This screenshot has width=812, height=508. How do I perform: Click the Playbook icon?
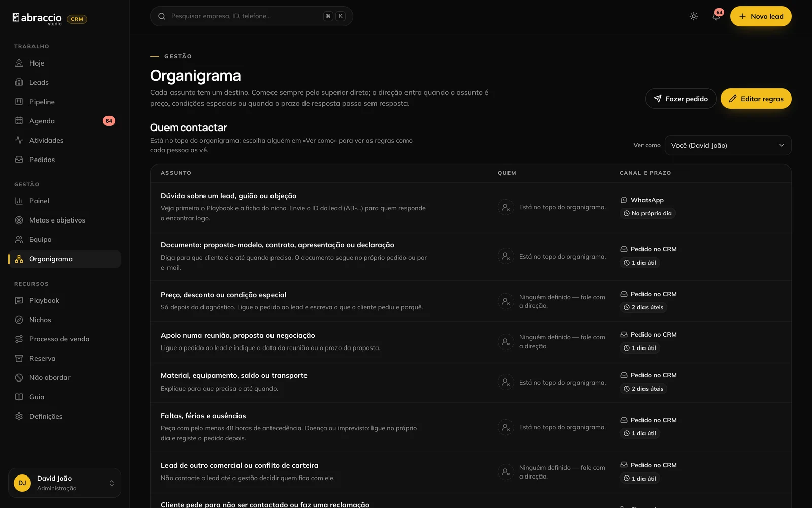19,300
